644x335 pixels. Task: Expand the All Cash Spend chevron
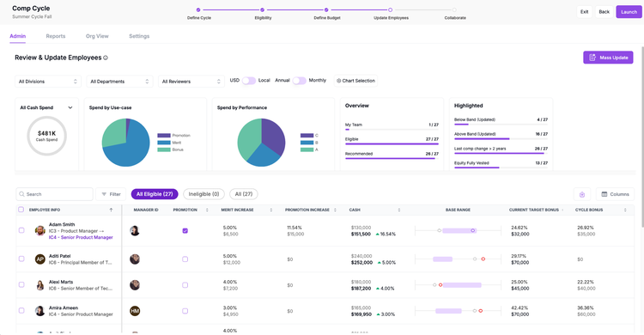click(70, 107)
